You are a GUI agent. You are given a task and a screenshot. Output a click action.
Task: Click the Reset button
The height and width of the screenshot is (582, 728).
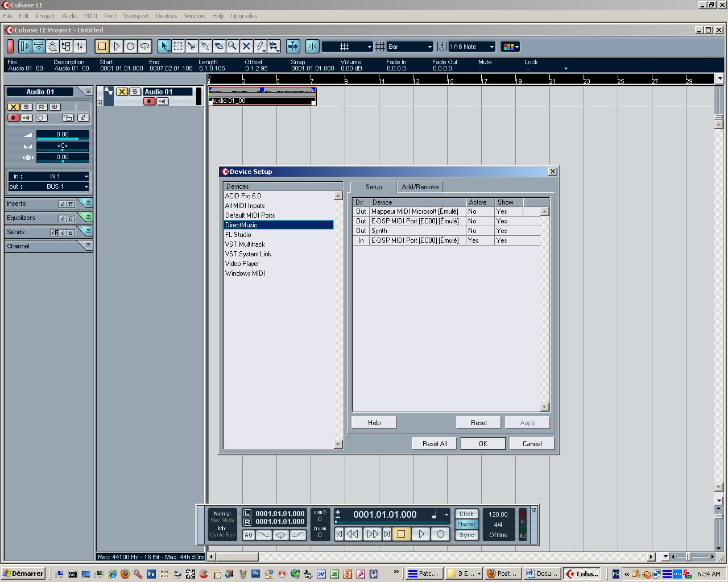479,423
